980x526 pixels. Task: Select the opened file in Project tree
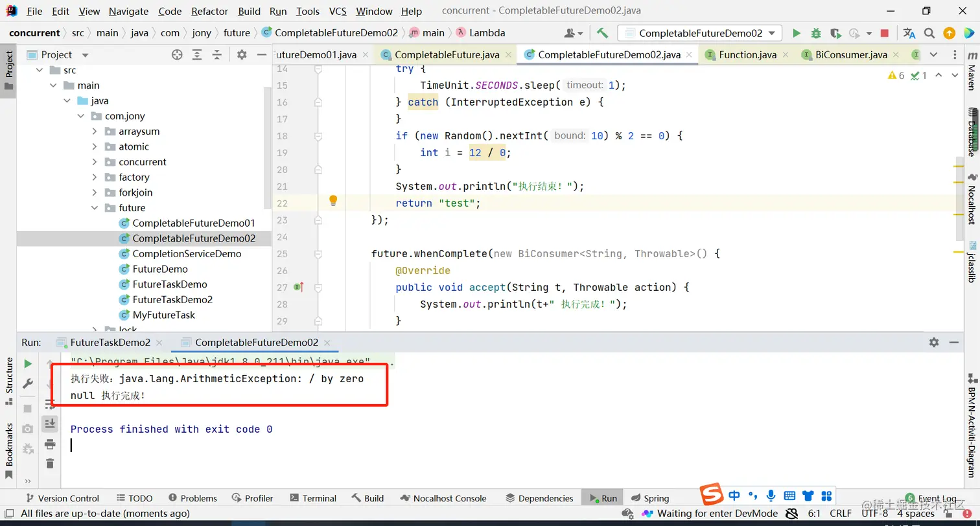(177, 55)
